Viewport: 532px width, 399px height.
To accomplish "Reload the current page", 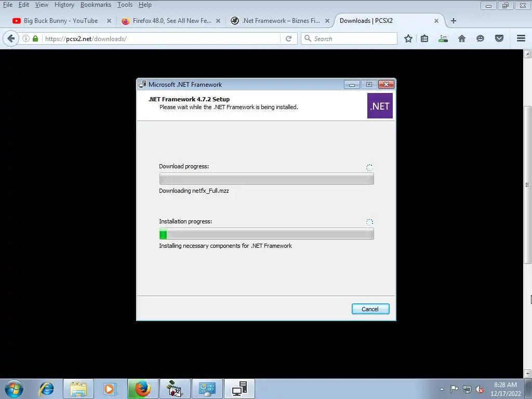I will pyautogui.click(x=289, y=38).
